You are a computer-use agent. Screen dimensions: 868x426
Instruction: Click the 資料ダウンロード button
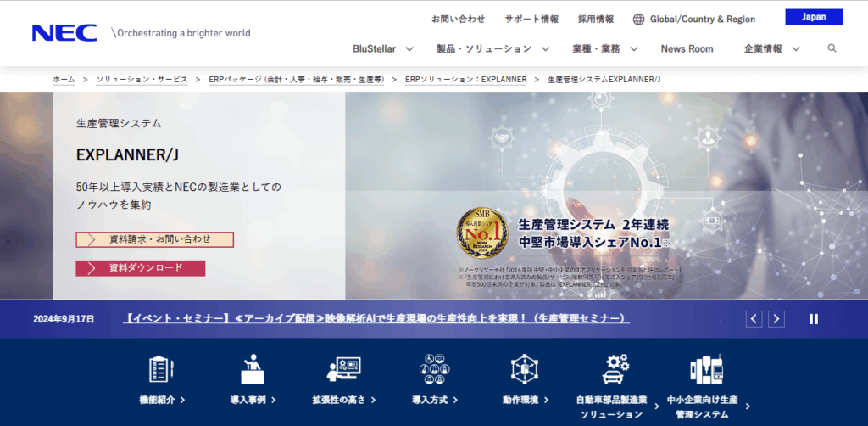point(141,268)
